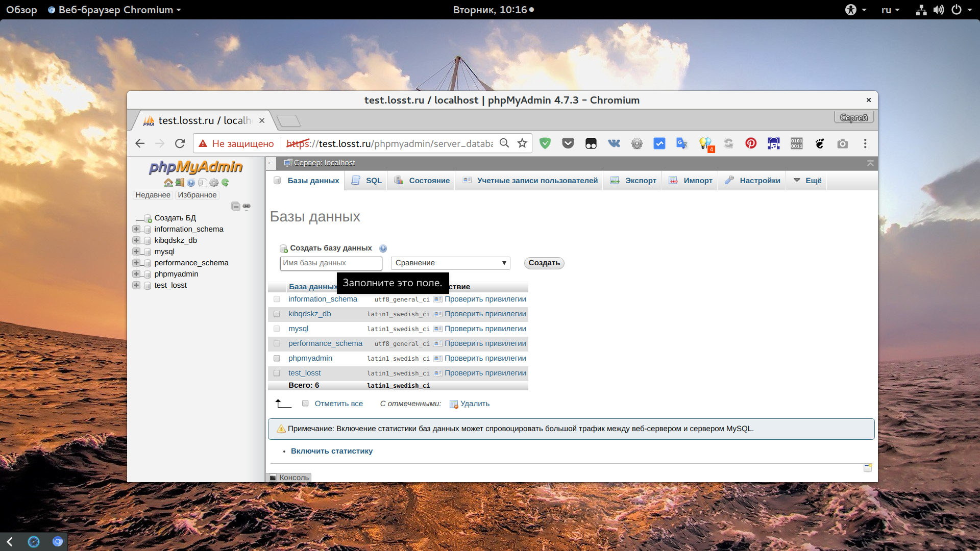Expand mysql tree node in sidebar

point(136,252)
